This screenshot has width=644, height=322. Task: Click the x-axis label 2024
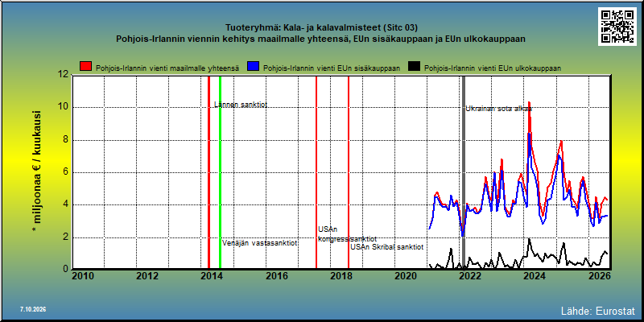pos(534,275)
